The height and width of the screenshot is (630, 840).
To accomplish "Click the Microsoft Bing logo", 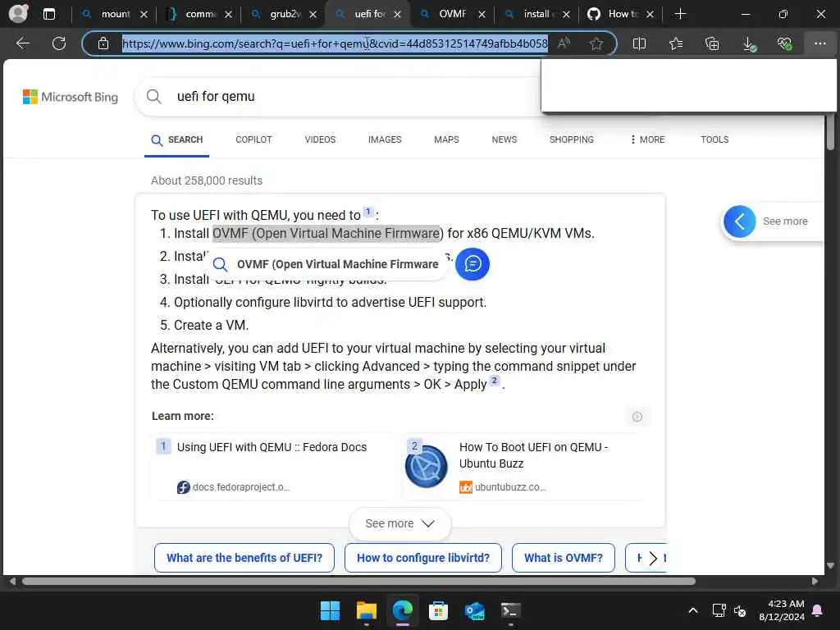I will tap(71, 97).
